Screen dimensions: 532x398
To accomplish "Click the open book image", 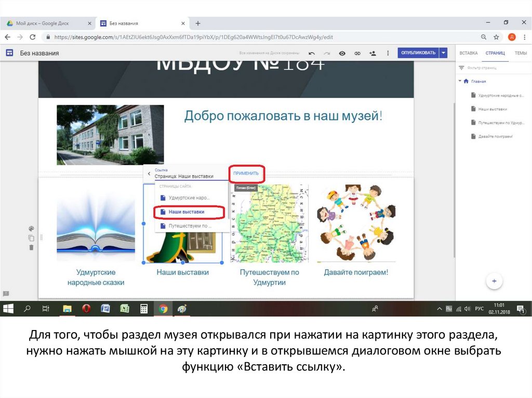I will tap(96, 224).
